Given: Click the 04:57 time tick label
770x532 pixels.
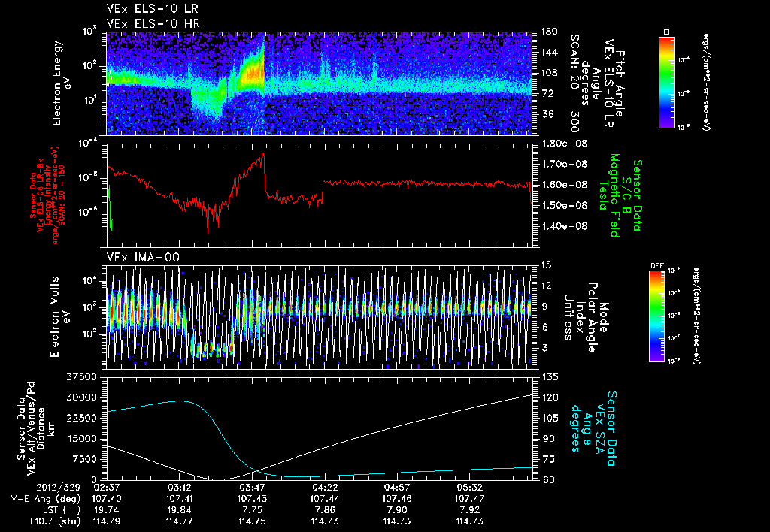Looking at the screenshot, I should coord(397,488).
